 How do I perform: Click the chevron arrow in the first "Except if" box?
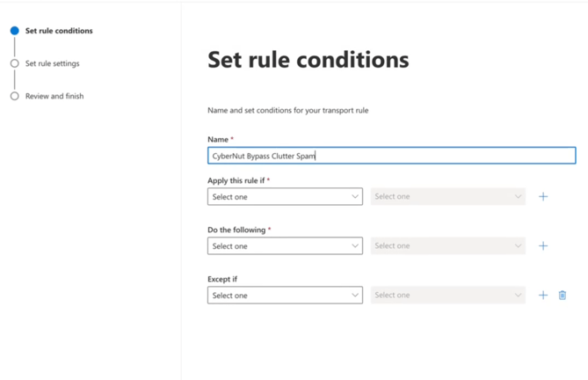coord(355,296)
